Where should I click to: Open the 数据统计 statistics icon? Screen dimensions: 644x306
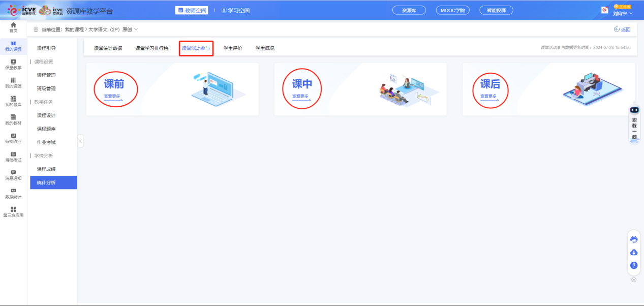pos(13,194)
